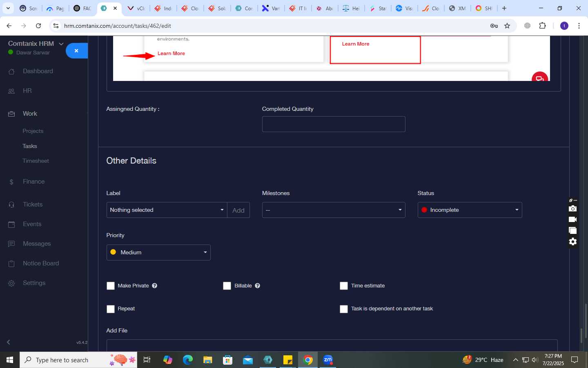Click the Windows search box
Image resolution: width=588 pixels, height=368 pixels.
coord(78,360)
